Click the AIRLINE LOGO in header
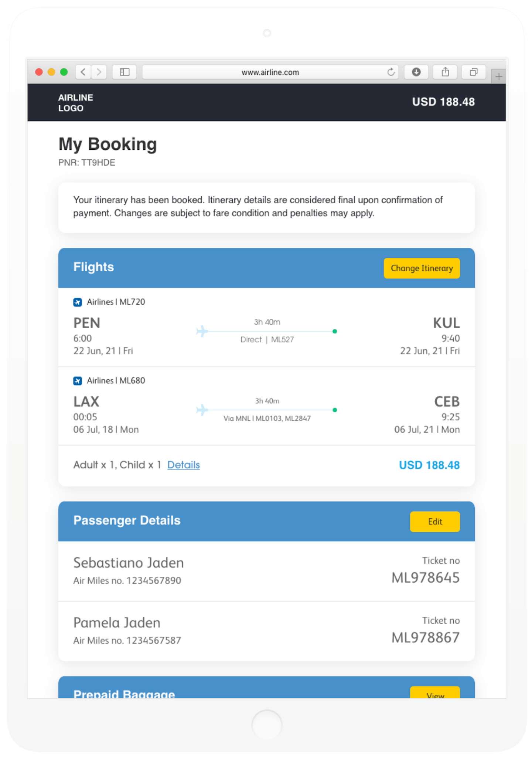This screenshot has height=759, width=532. pyautogui.click(x=75, y=102)
